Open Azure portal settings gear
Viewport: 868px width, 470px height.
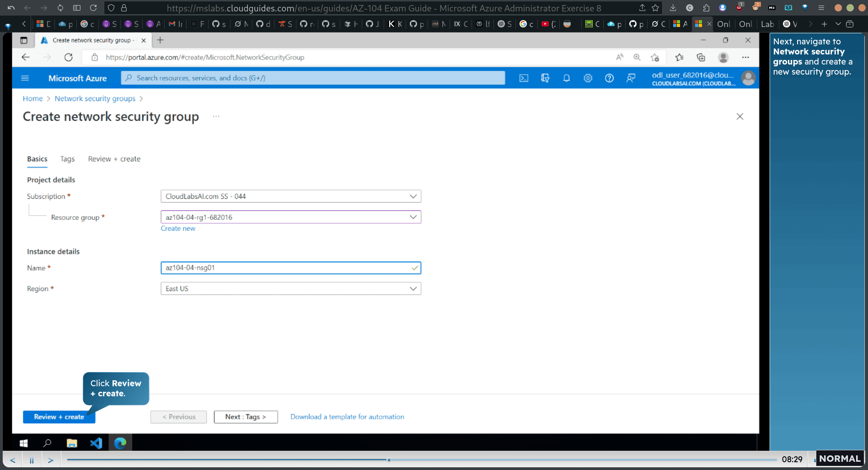[588, 78]
